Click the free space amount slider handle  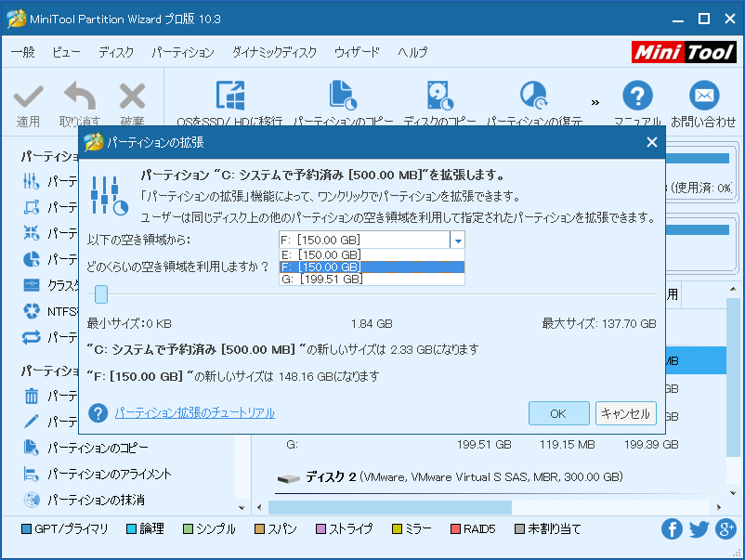(101, 294)
